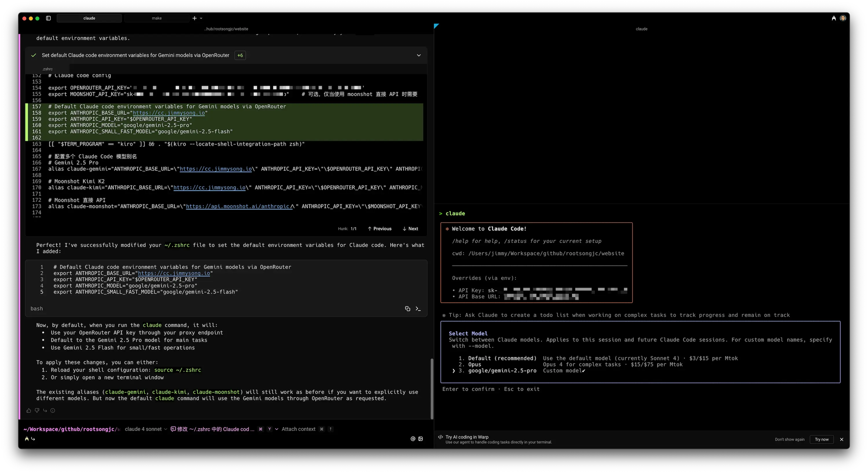Viewport: 868px width, 473px height.
Task: Click the @ mention context icon
Action: 413,439
